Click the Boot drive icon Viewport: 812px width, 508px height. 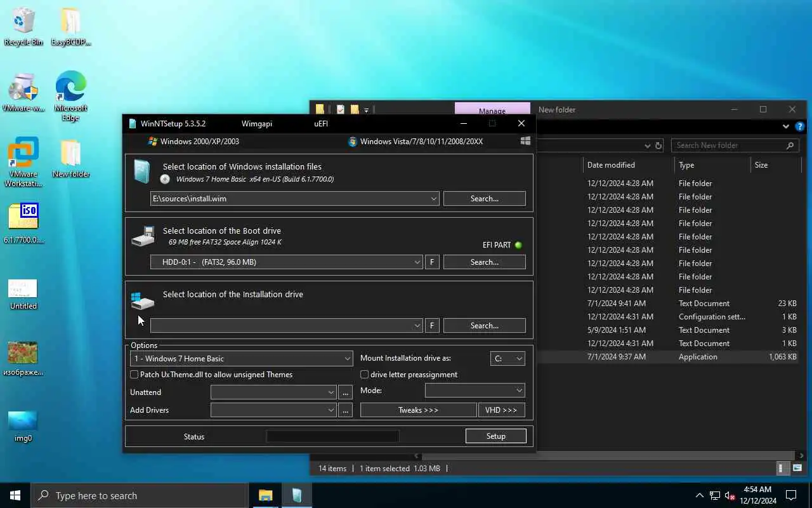(x=143, y=236)
